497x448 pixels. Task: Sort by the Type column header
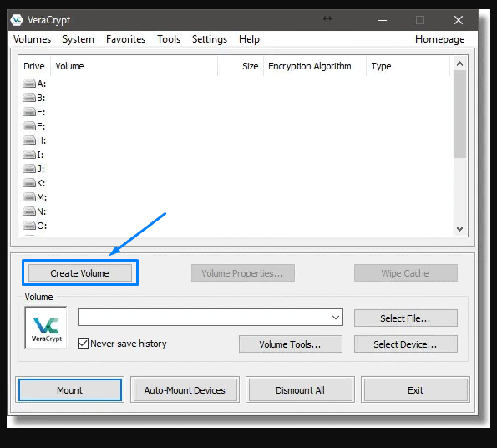[408, 66]
